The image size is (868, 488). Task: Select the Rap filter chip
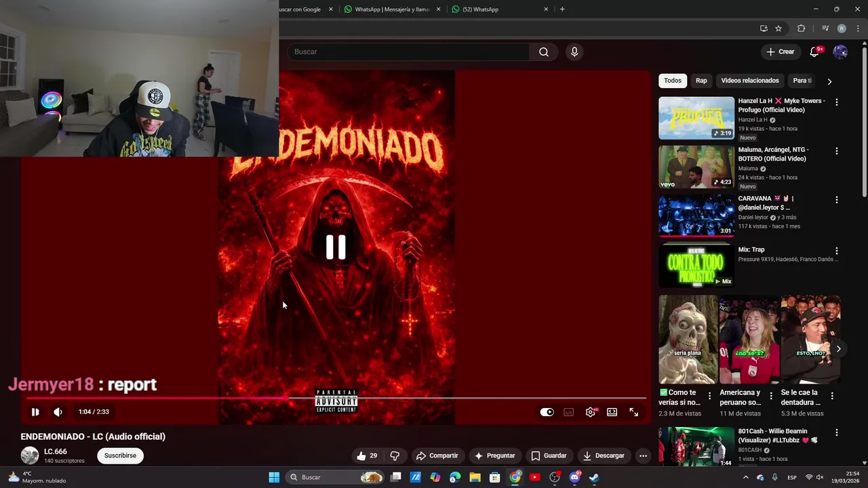coord(701,81)
